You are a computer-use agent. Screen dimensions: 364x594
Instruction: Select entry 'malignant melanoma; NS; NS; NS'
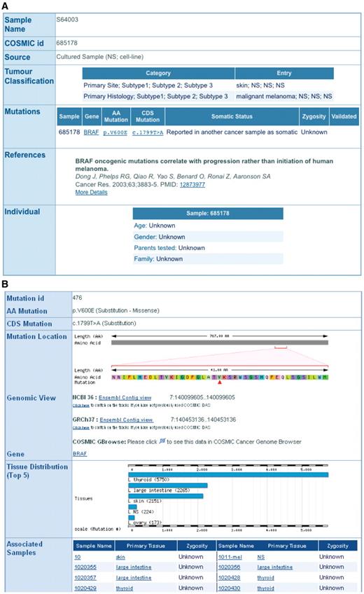tap(284, 96)
